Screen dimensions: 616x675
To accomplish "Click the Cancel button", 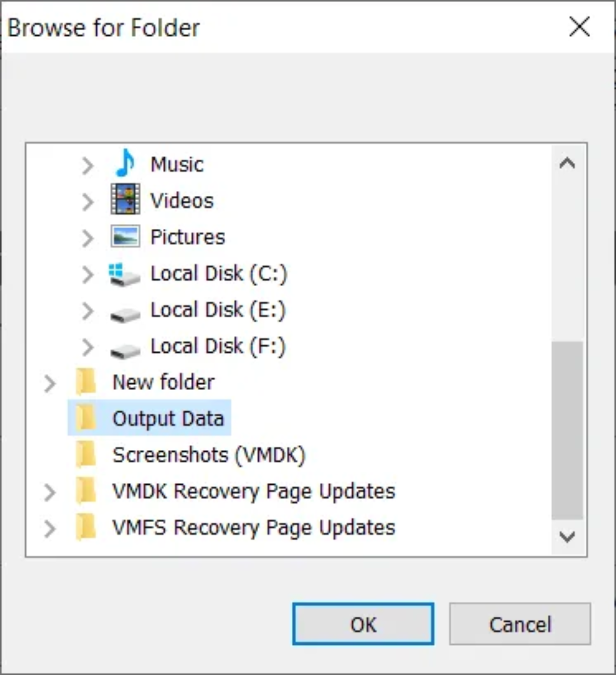I will tap(520, 625).
